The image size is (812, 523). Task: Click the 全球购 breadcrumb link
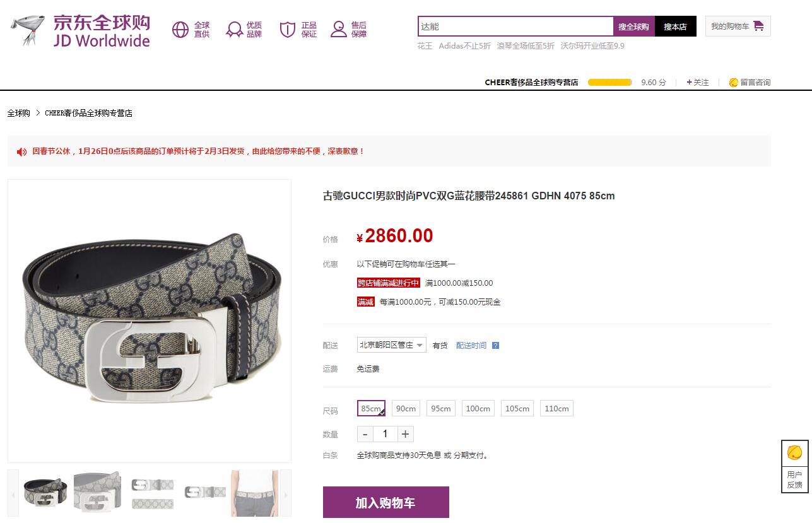18,113
